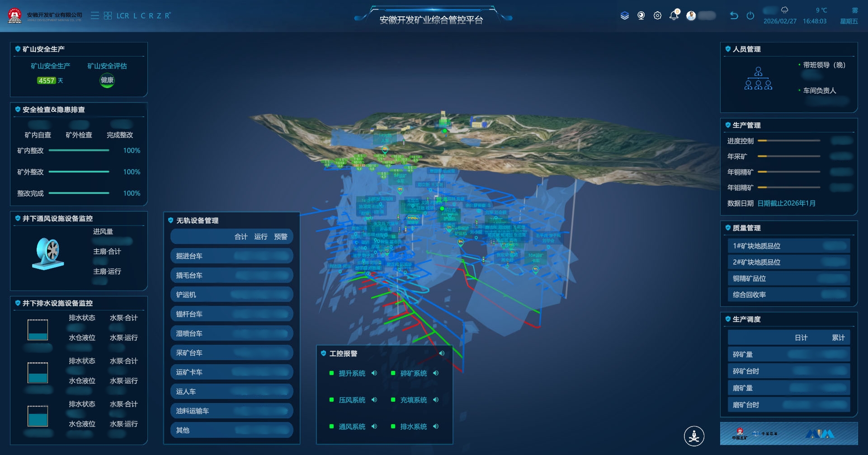The height and width of the screenshot is (455, 868).
Task: Click the blue back arrow icon
Action: point(734,16)
